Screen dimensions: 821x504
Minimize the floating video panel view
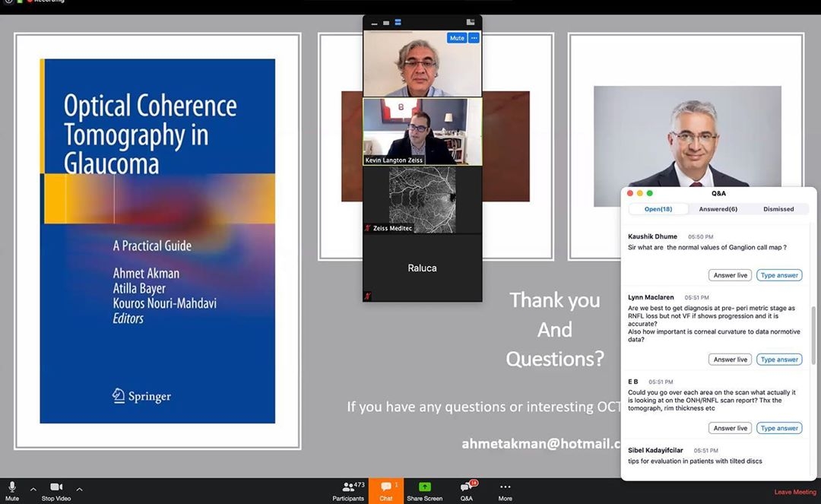tap(374, 23)
